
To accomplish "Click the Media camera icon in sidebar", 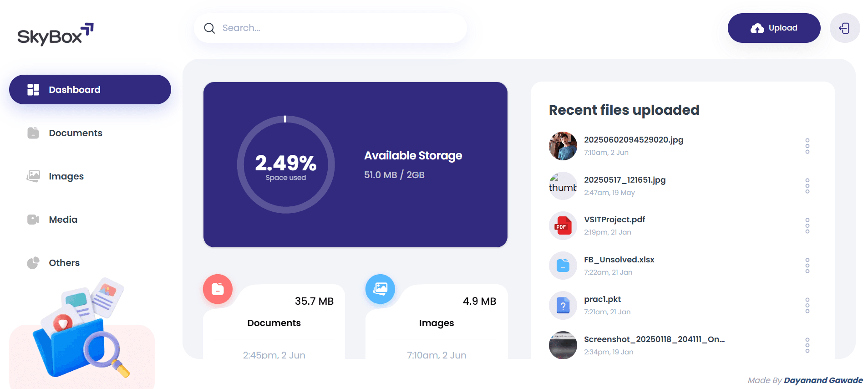I will click(x=33, y=220).
